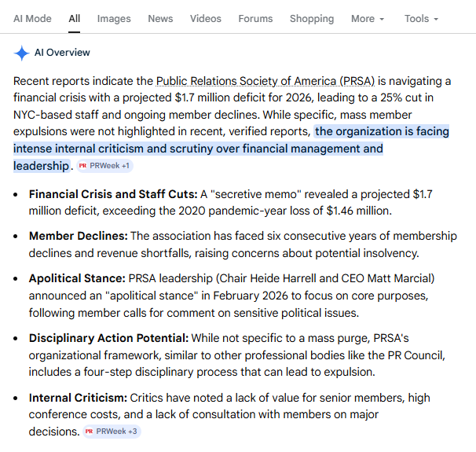Image resolution: width=476 pixels, height=452 pixels.
Task: Switch to Forums results
Action: tap(255, 18)
